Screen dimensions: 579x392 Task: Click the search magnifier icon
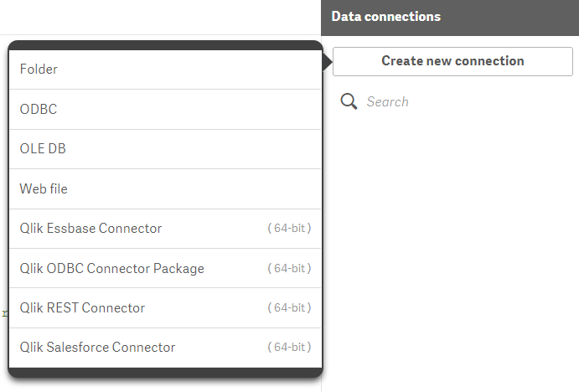(349, 101)
